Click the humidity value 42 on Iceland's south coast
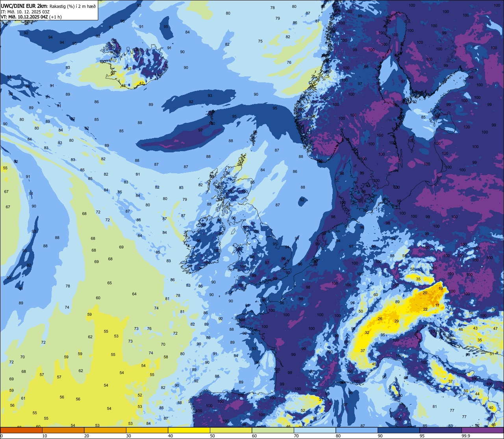This screenshot has width=504, height=439. click(x=141, y=83)
